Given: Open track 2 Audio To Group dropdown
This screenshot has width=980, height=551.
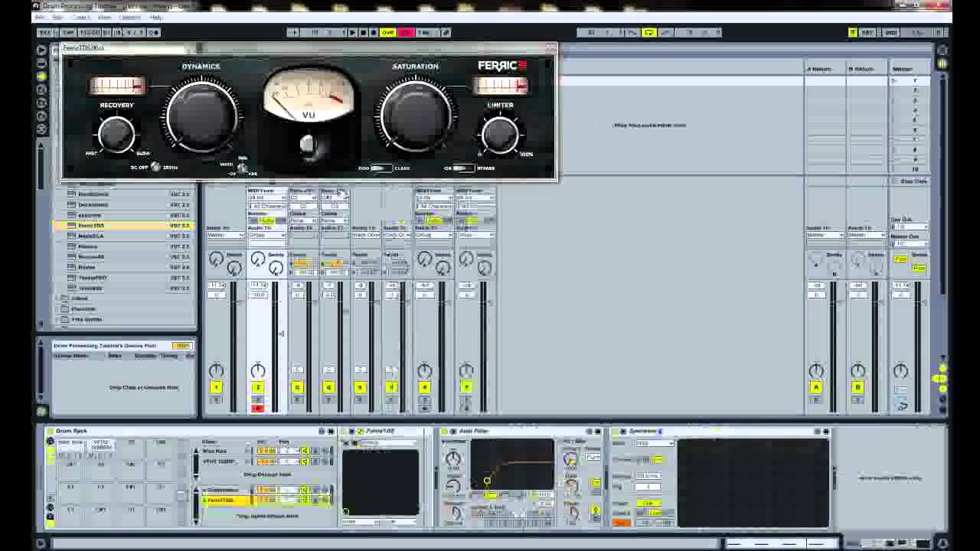Looking at the screenshot, I should pyautogui.click(x=266, y=235).
